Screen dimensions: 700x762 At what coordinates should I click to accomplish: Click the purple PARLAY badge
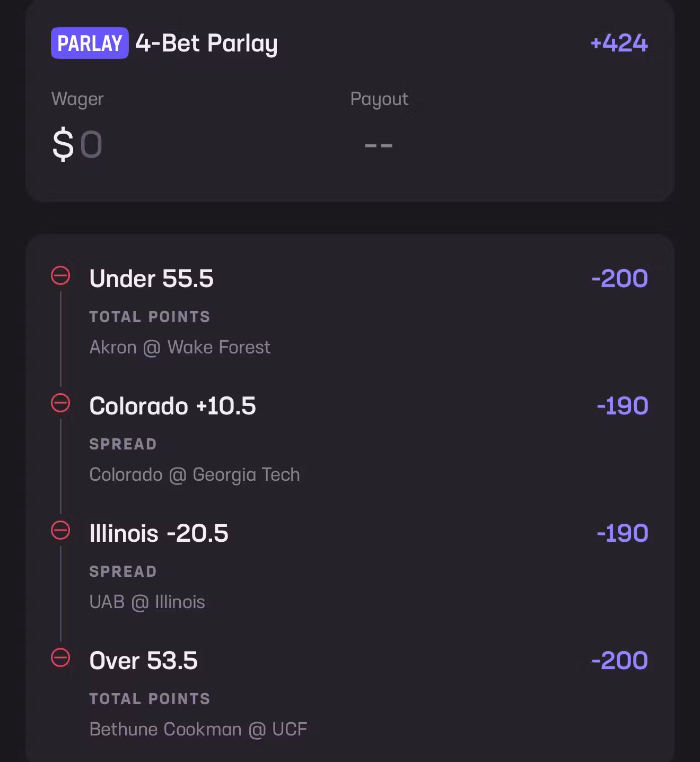pyautogui.click(x=90, y=43)
